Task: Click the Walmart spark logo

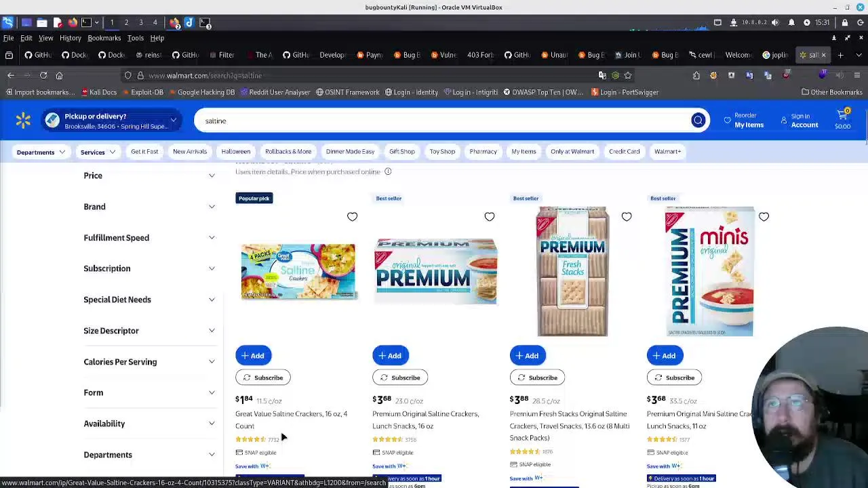Action: [23, 121]
